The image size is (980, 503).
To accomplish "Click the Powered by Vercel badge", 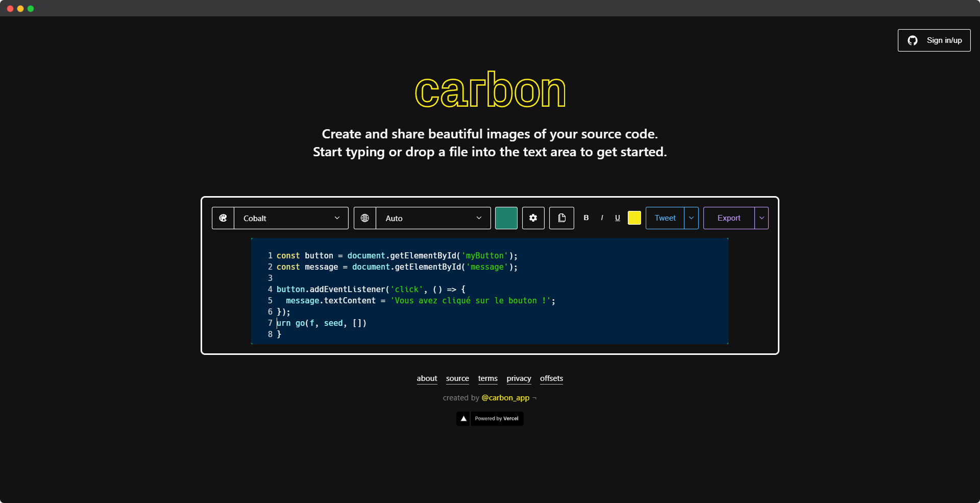I will pyautogui.click(x=490, y=419).
